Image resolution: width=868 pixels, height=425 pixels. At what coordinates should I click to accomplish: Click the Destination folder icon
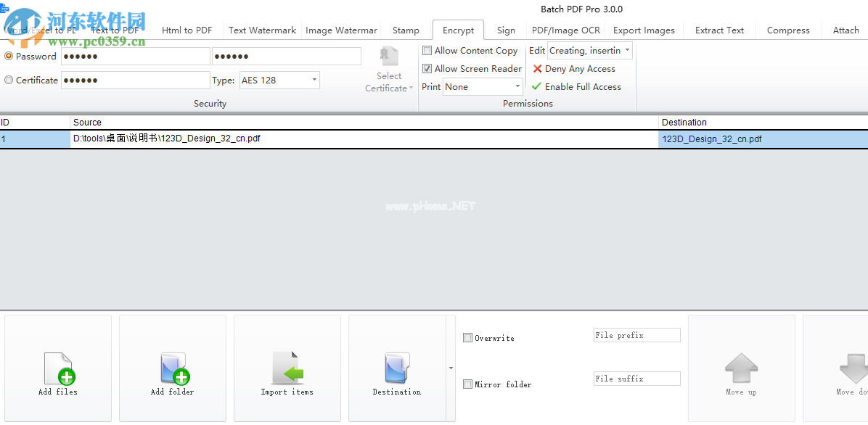click(x=396, y=368)
